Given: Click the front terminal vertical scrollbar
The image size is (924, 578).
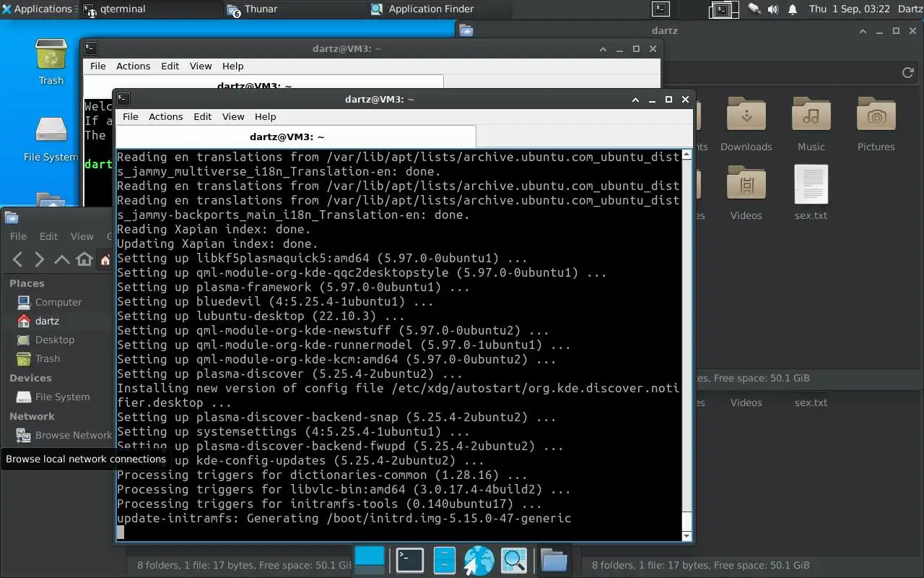Looking at the screenshot, I should tap(687, 345).
